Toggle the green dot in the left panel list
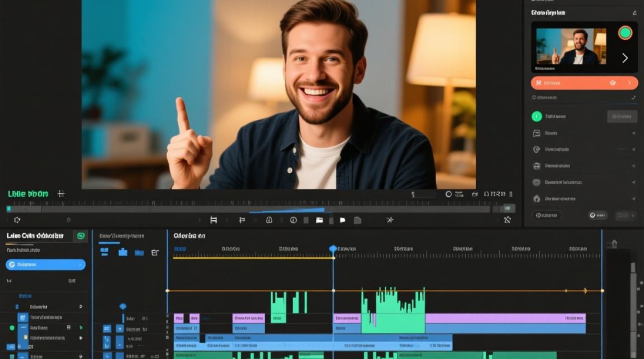The height and width of the screenshot is (359, 644). tap(12, 328)
